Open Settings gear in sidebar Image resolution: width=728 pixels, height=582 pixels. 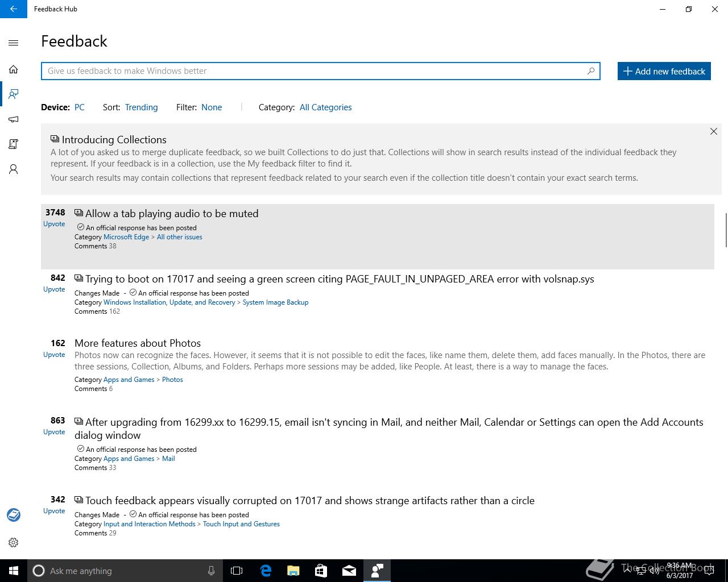point(14,542)
